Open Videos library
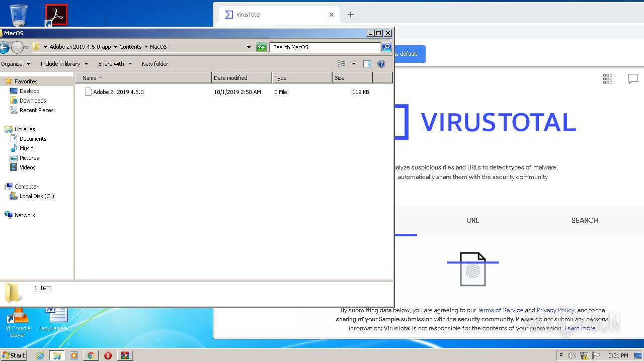This screenshot has height=362, width=644. (28, 167)
